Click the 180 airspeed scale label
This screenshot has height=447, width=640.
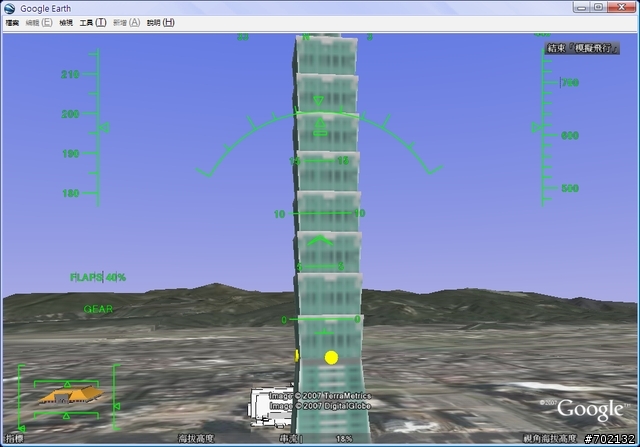70,193
